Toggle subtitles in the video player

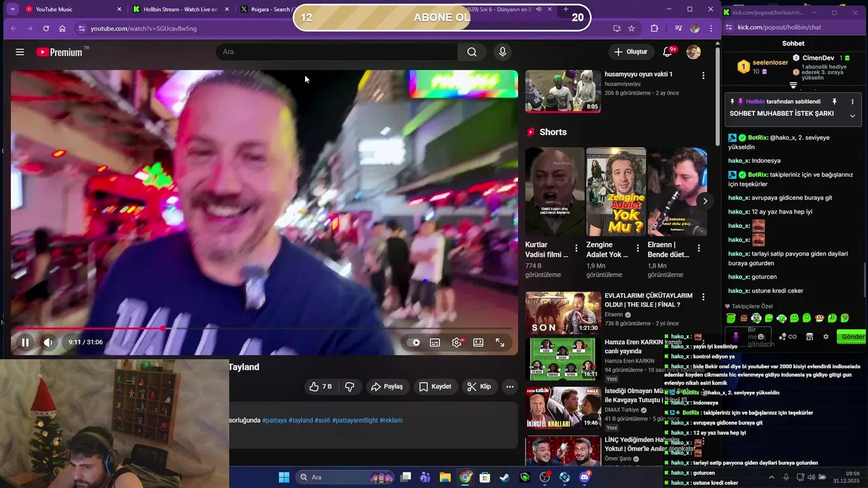coord(435,342)
